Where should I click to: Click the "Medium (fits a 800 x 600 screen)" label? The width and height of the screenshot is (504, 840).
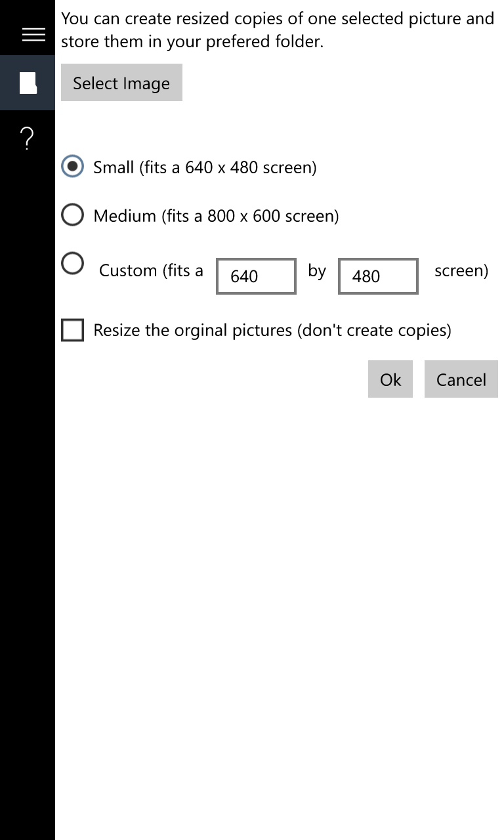216,216
